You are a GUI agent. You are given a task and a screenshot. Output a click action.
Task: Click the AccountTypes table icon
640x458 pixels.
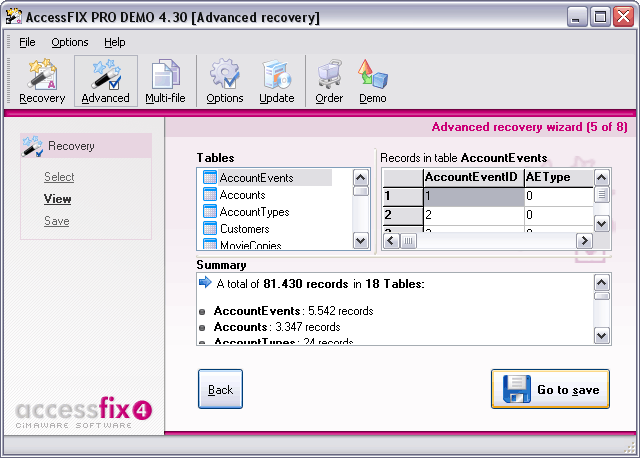coord(210,211)
